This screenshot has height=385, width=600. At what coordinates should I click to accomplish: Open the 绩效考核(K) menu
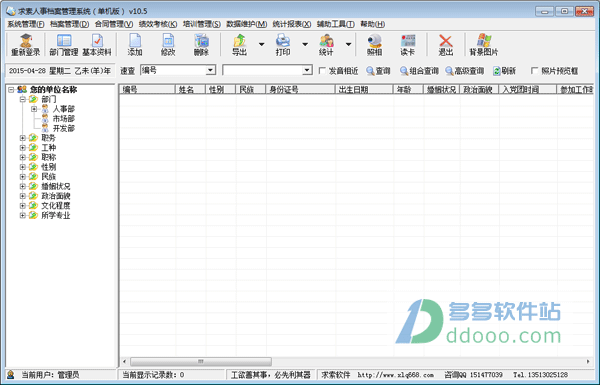(158, 24)
